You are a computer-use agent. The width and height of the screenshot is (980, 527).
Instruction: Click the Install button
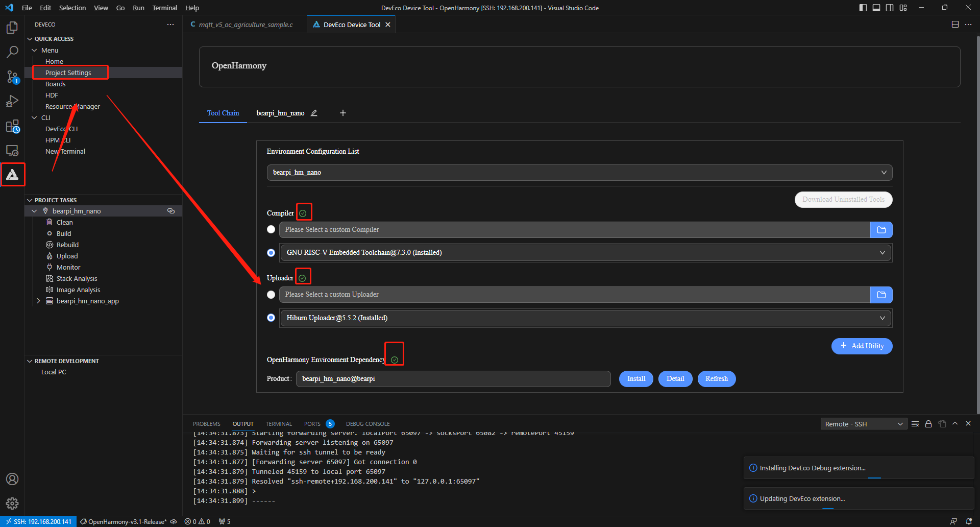point(636,379)
